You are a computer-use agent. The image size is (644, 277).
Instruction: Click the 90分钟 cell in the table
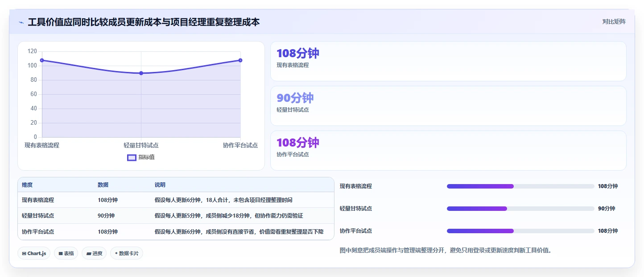pyautogui.click(x=106, y=216)
